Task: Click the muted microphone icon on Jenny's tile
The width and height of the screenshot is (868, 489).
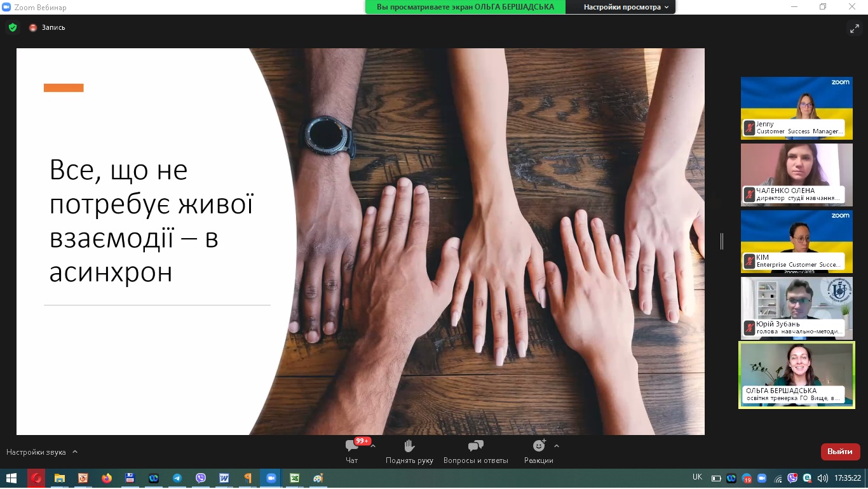Action: coord(750,128)
